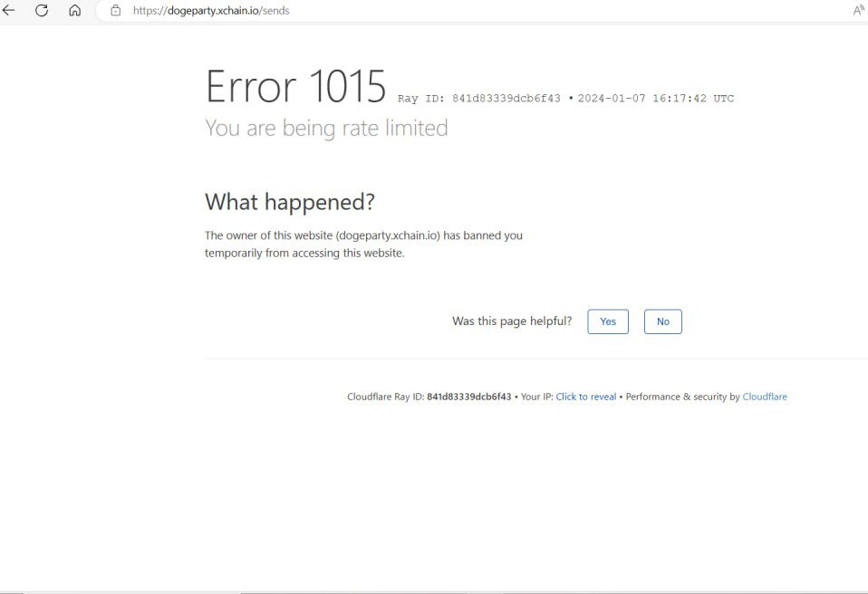
Task: Click the 'Was this page helpful?' question text
Action: pos(512,321)
